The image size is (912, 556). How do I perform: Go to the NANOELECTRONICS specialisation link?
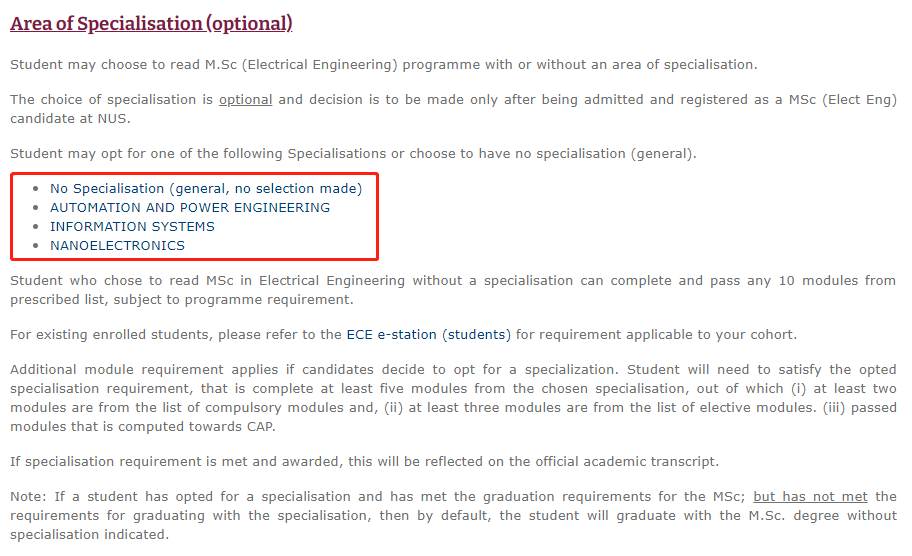click(117, 245)
